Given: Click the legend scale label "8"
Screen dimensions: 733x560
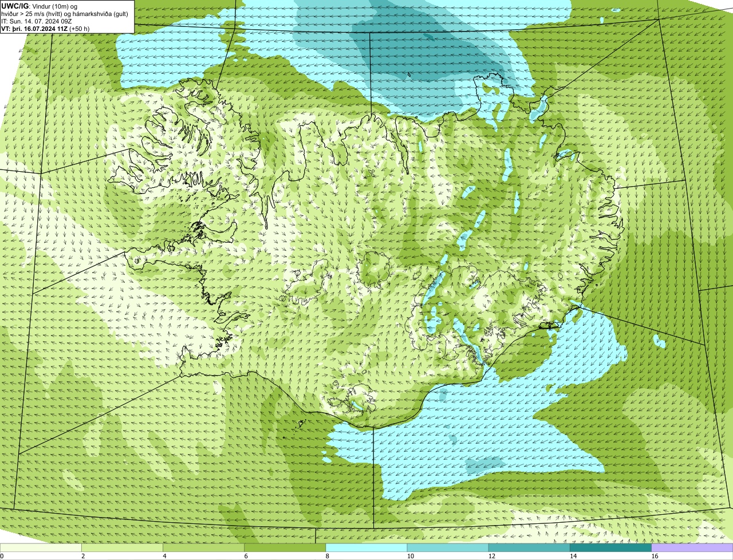Looking at the screenshot, I should (x=327, y=556).
